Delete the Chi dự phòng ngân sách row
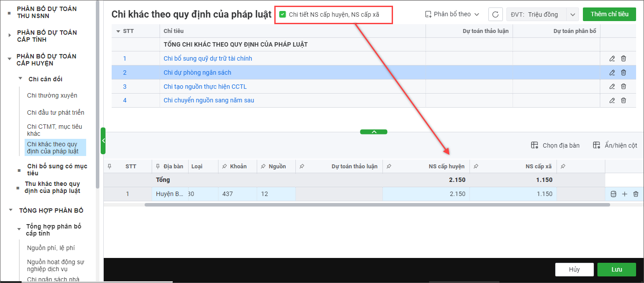The width and height of the screenshot is (644, 283). [x=623, y=73]
